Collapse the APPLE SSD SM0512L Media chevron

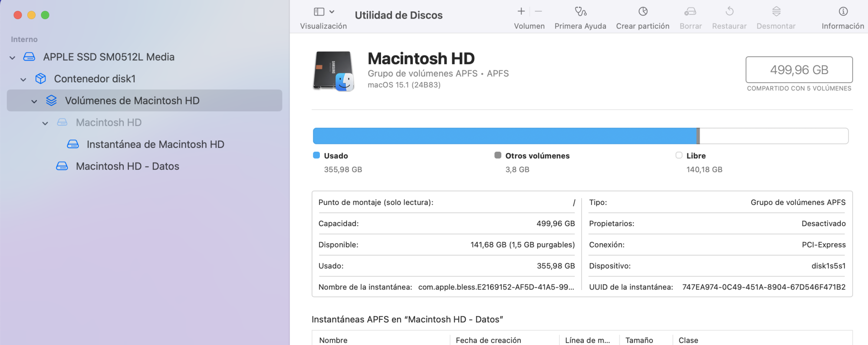click(13, 58)
